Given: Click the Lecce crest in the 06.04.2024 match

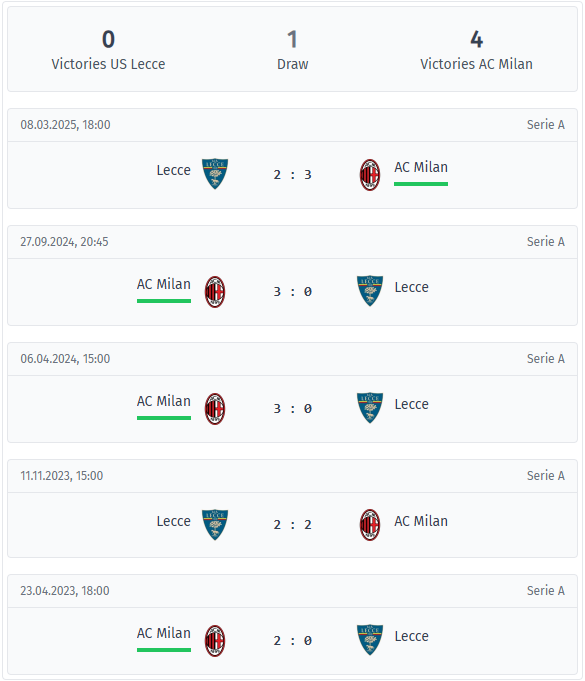Looking at the screenshot, I should [x=370, y=408].
